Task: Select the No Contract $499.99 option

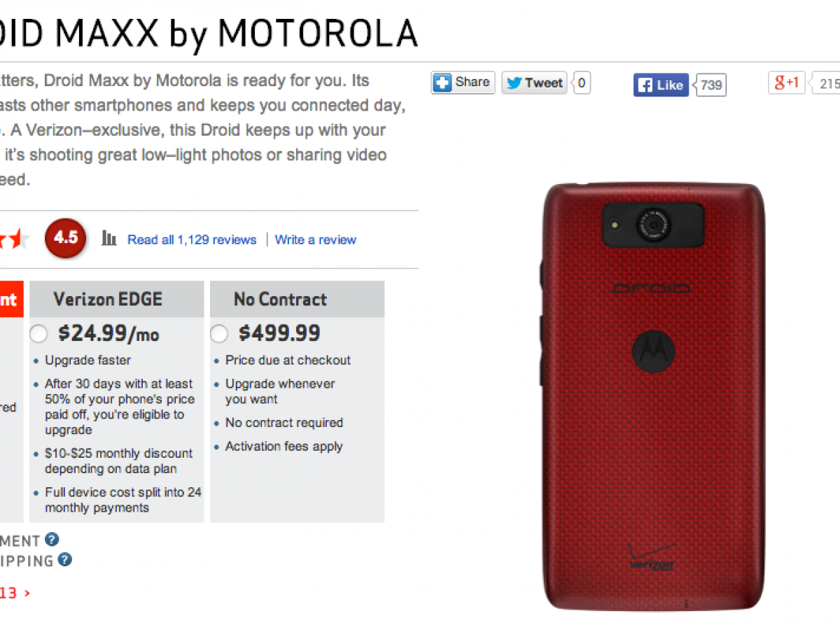Action: [219, 334]
